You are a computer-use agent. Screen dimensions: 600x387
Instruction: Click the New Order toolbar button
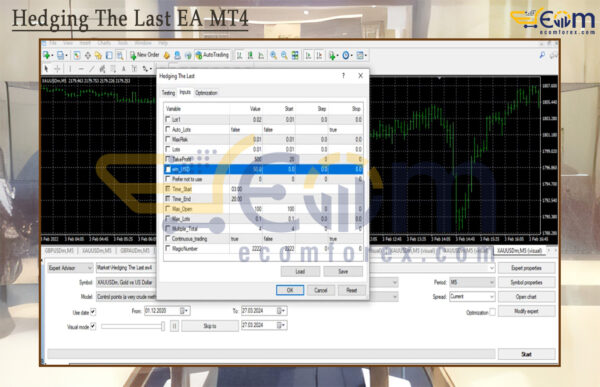click(145, 55)
